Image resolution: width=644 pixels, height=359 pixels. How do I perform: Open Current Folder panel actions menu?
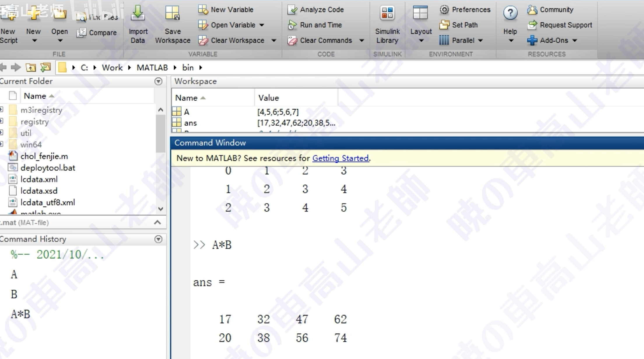pos(158,81)
